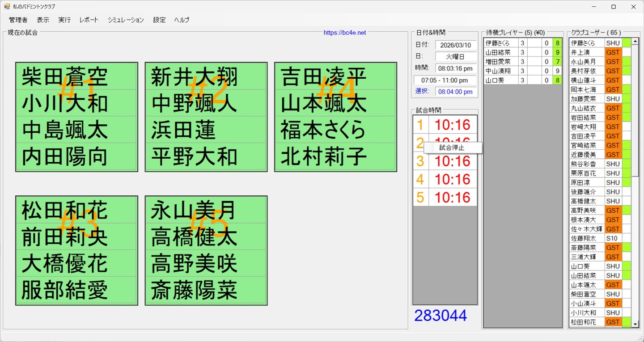The width and height of the screenshot is (644, 342).
Task: Click the 07:05 - 11:00 pm session field
Action: pos(445,80)
